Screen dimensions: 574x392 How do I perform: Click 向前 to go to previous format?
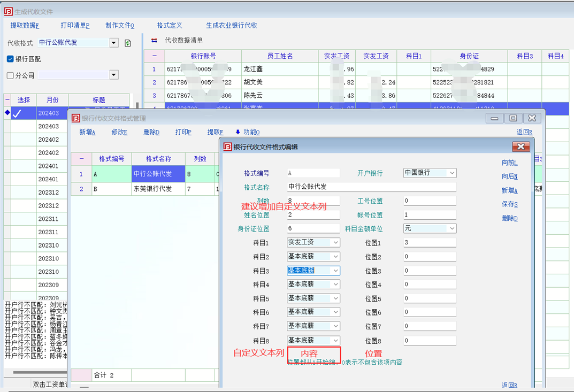[509, 163]
